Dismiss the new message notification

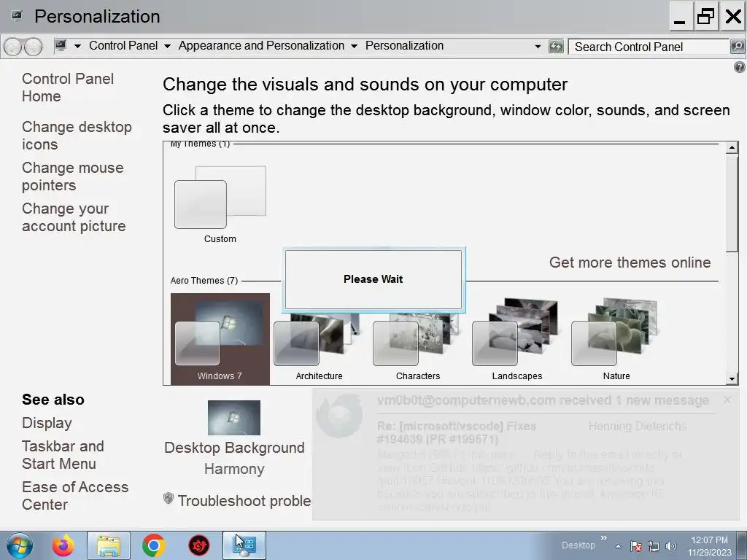click(727, 400)
